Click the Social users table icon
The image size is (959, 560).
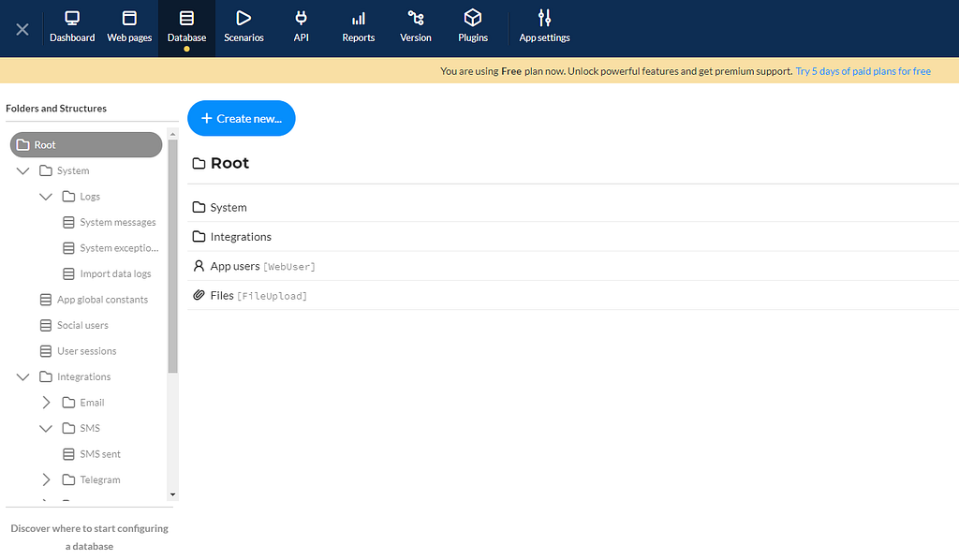pos(46,325)
